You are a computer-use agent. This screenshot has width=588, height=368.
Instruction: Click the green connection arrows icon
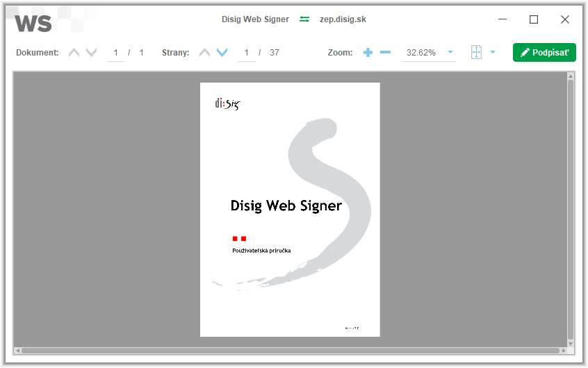pos(304,19)
